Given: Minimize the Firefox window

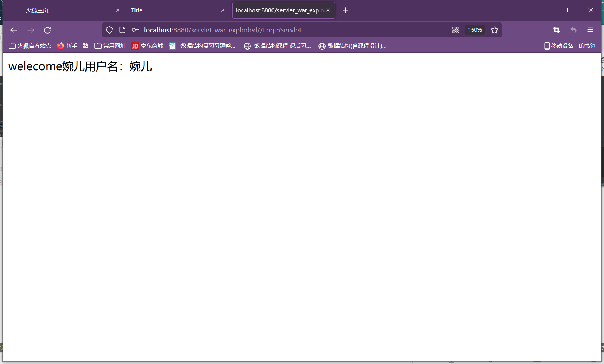Looking at the screenshot, I should tap(548, 10).
